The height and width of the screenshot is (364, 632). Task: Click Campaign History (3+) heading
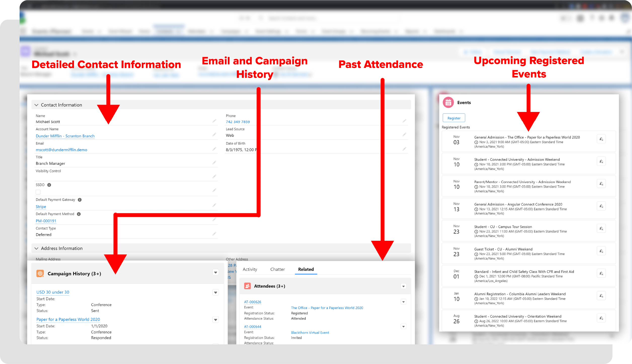pos(74,273)
